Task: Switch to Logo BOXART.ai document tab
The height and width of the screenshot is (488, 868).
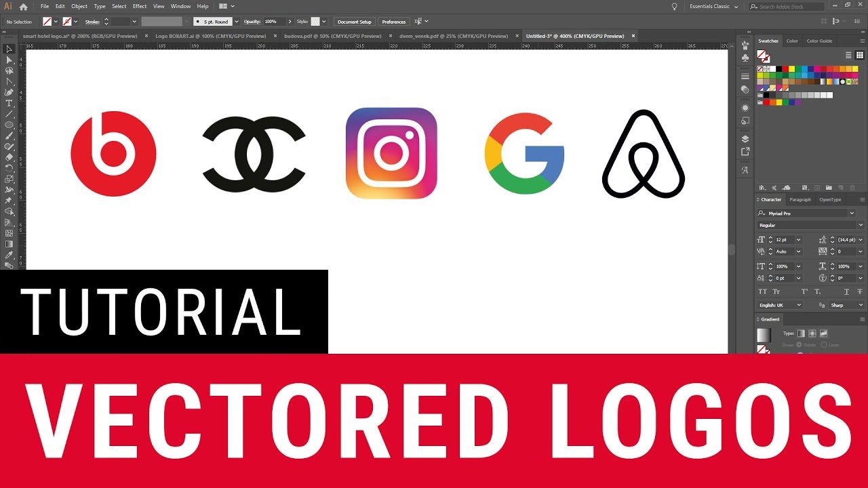Action: pos(210,36)
